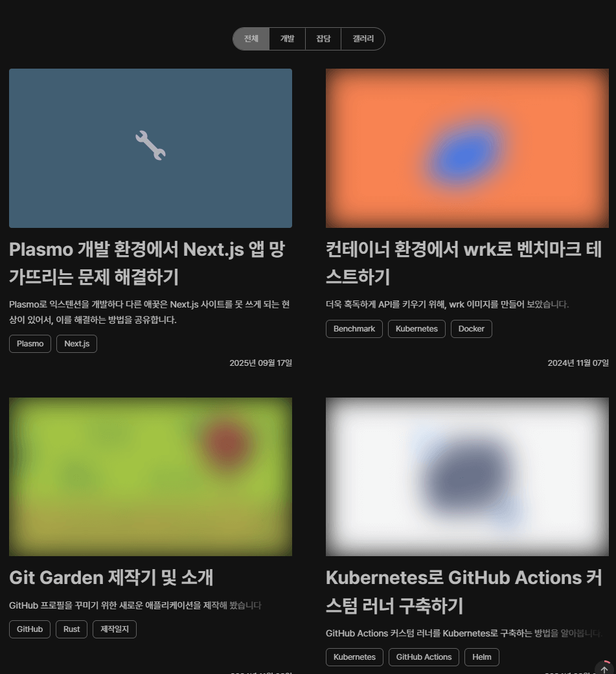The height and width of the screenshot is (674, 616).
Task: Switch to the 전체 tab
Action: (x=251, y=39)
